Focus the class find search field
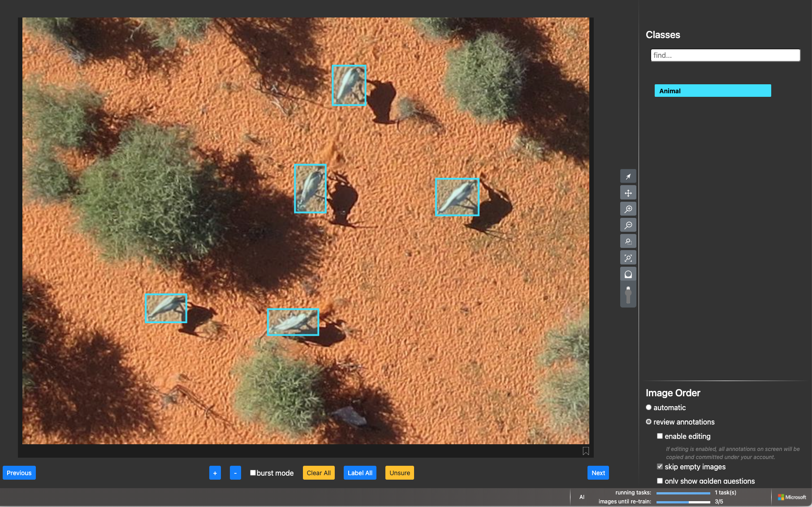812x507 pixels. 725,55
